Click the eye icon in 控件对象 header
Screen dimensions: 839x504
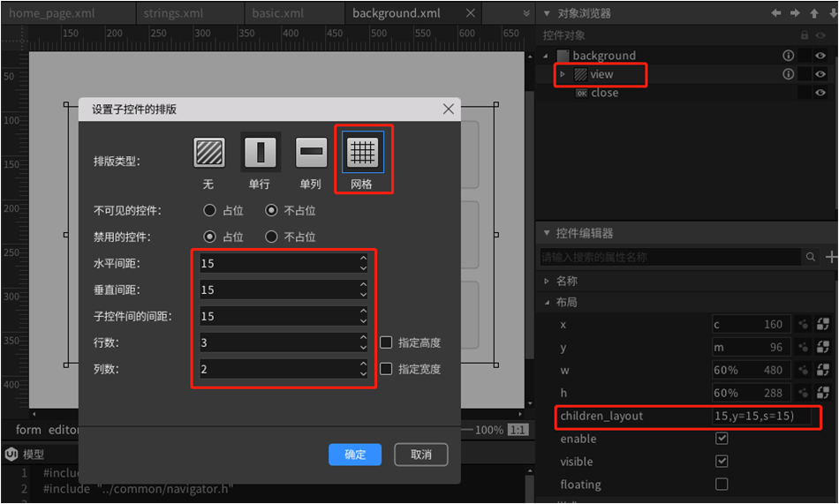pos(820,35)
